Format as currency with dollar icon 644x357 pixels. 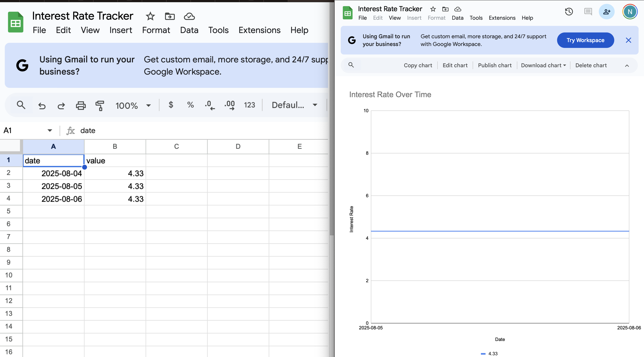coord(171,105)
